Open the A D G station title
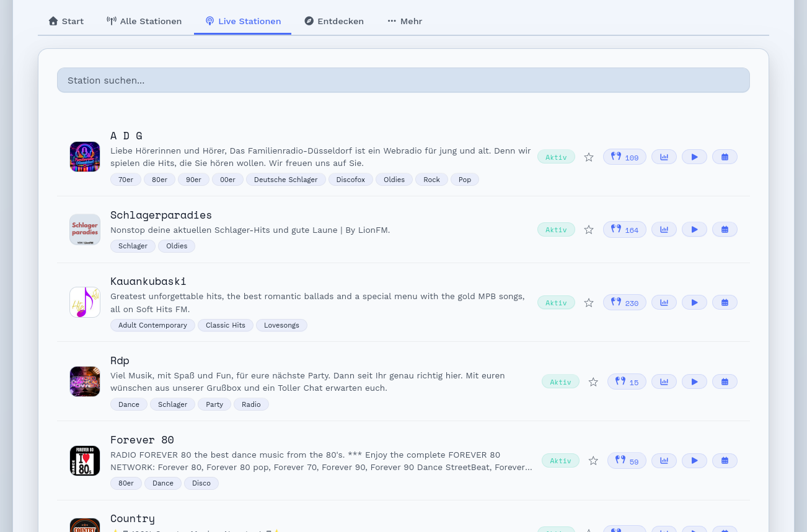Image resolution: width=807 pixels, height=532 pixels. click(126, 136)
